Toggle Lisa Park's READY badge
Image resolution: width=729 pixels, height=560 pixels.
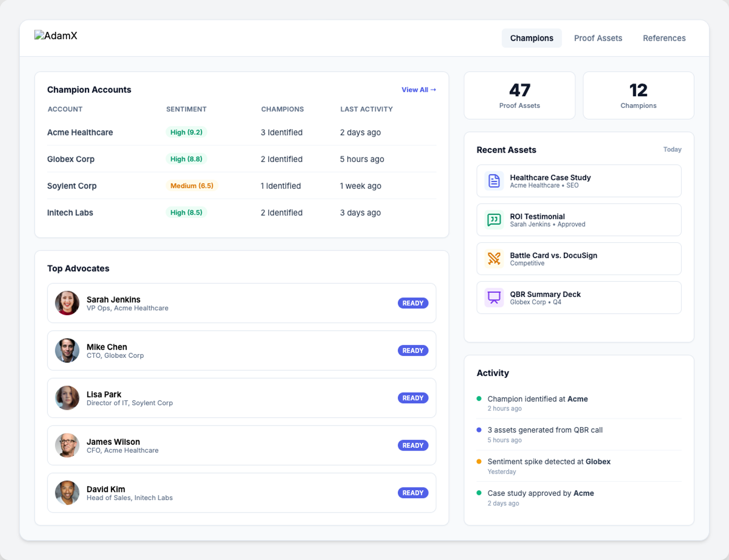[x=413, y=397]
